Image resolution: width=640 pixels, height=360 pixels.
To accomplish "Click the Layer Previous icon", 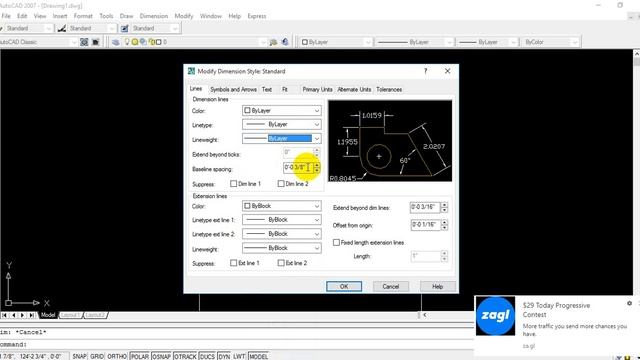I will pos(285,42).
